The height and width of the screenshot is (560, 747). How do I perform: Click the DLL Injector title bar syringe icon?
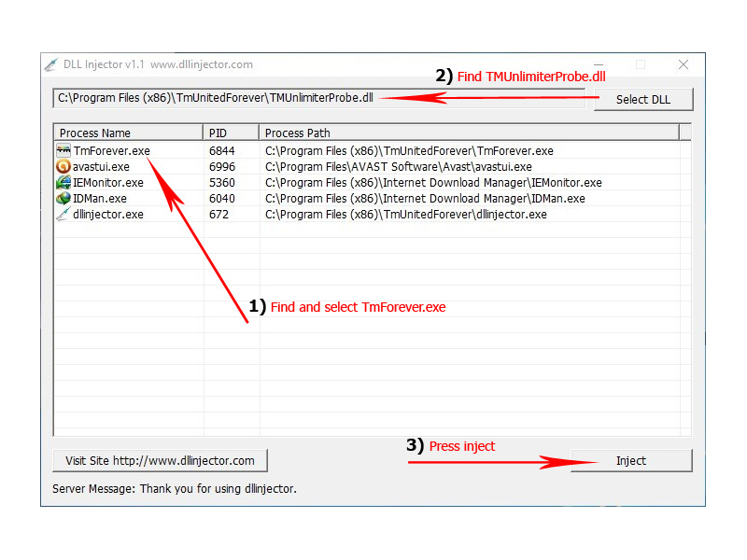click(x=51, y=64)
